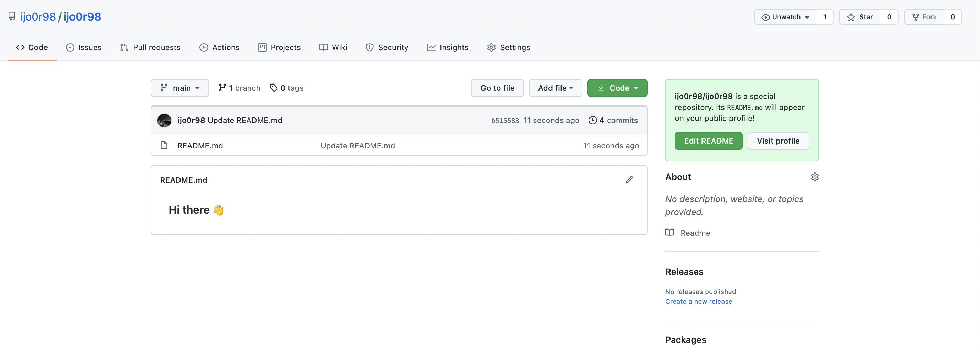
Task: Click the star count 0
Action: [x=889, y=17]
